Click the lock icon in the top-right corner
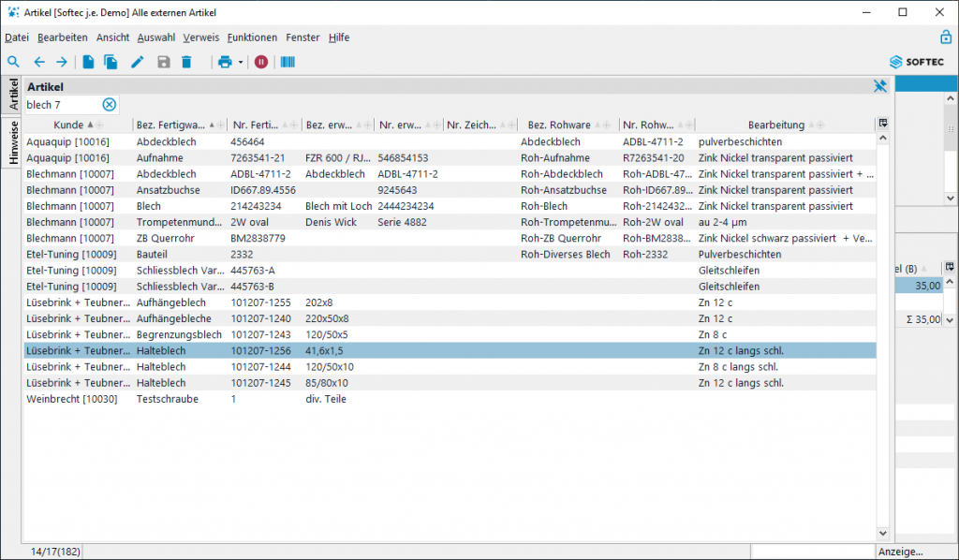Image resolution: width=959 pixels, height=560 pixels. [x=945, y=37]
